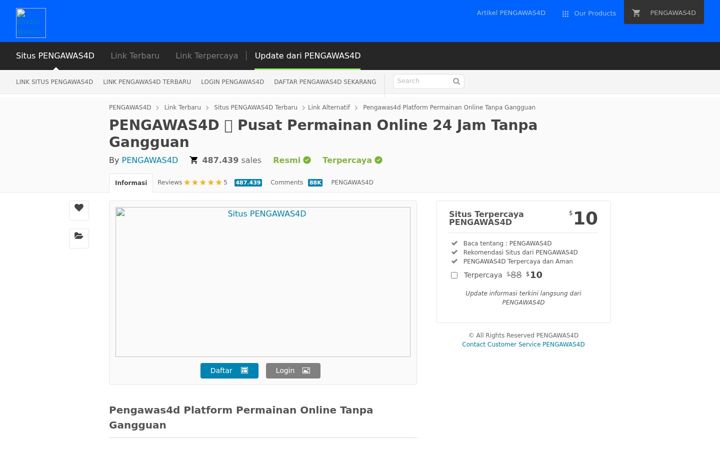Open the Artikel PENGAWAS4D header link

click(x=511, y=13)
